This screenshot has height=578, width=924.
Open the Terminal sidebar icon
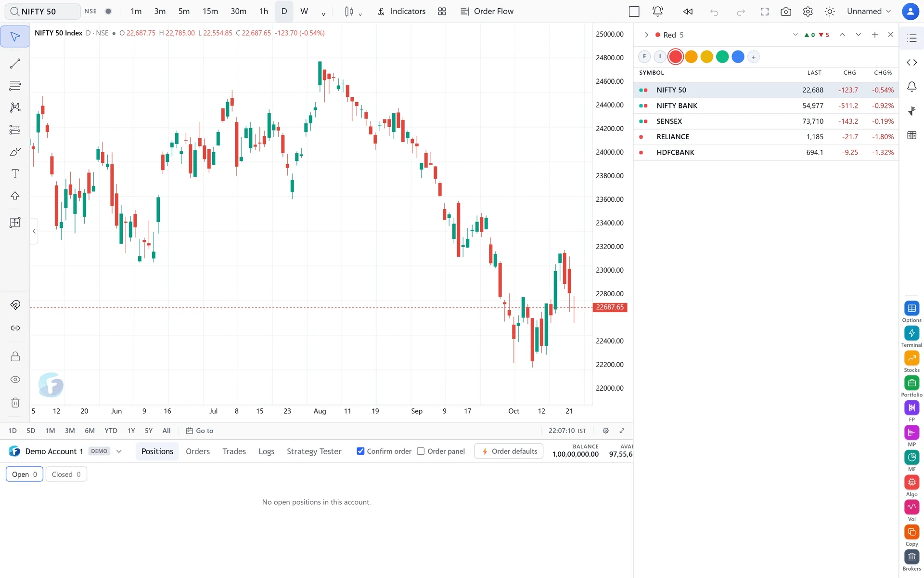tap(911, 333)
